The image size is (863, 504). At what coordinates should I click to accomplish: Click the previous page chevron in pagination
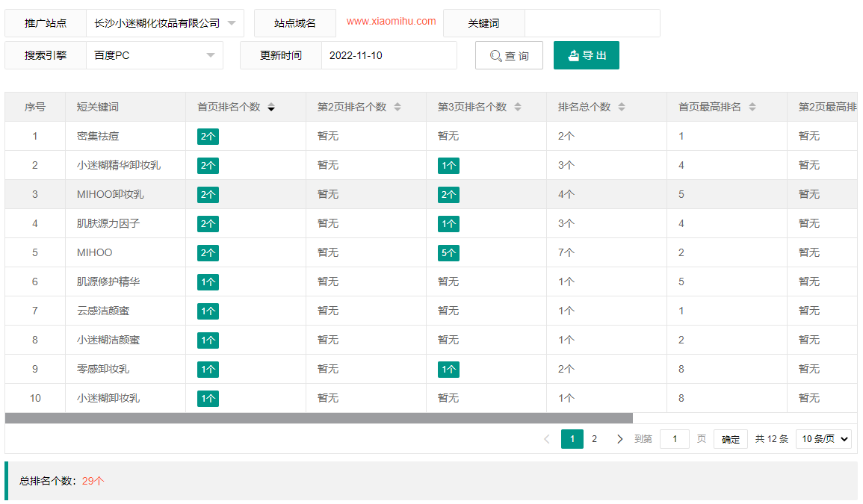point(546,439)
